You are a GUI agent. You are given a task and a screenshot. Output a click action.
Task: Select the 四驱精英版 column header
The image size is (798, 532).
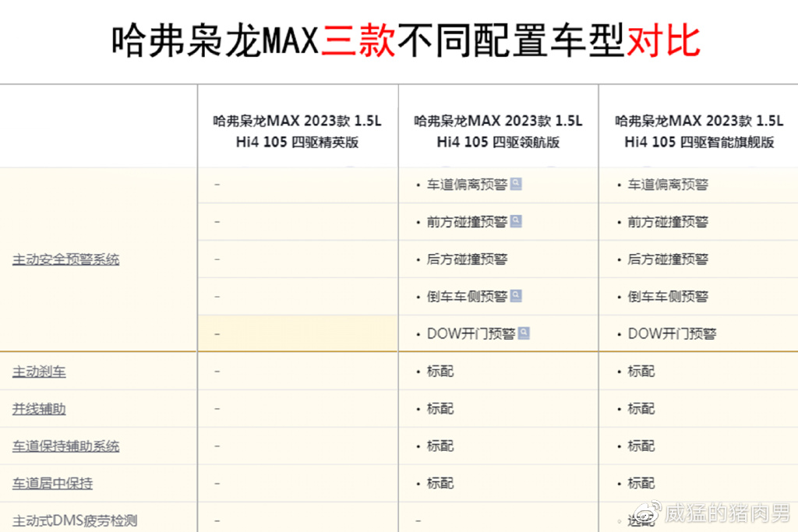click(297, 131)
